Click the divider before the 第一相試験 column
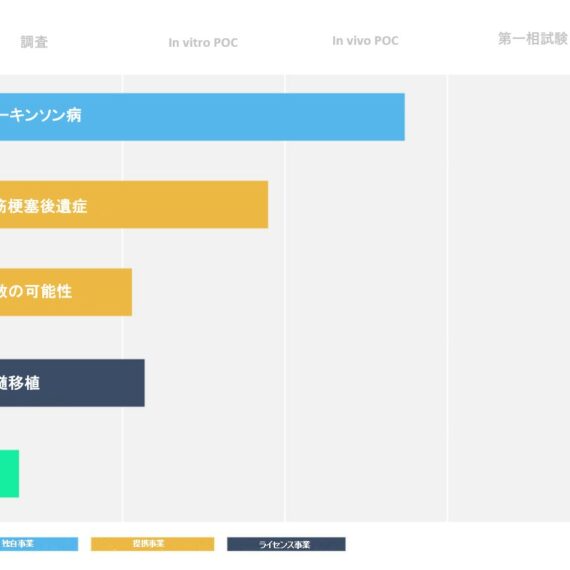 [447, 298]
